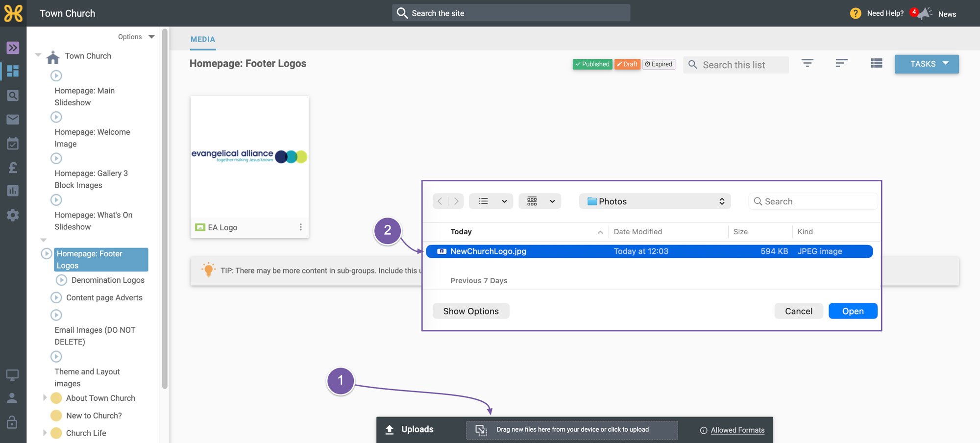Click the ChurchSuite butterfly logo
The width and height of the screenshot is (980, 443).
(x=13, y=13)
